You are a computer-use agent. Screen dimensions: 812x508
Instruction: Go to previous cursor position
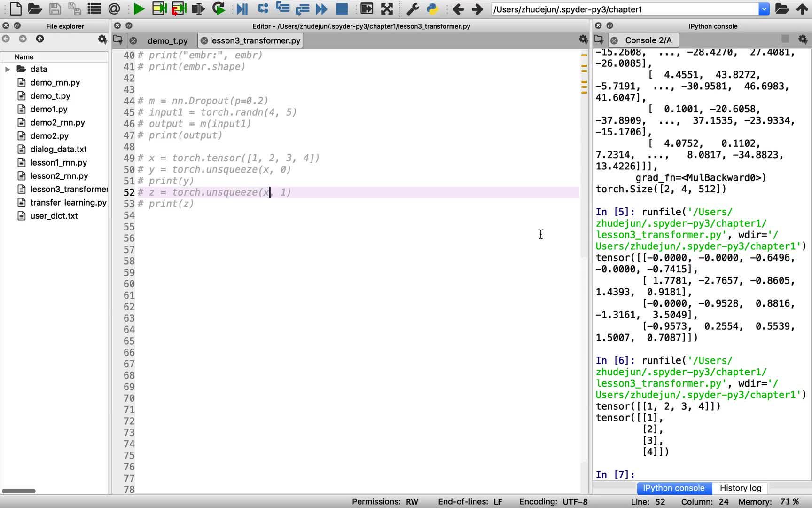pos(458,8)
